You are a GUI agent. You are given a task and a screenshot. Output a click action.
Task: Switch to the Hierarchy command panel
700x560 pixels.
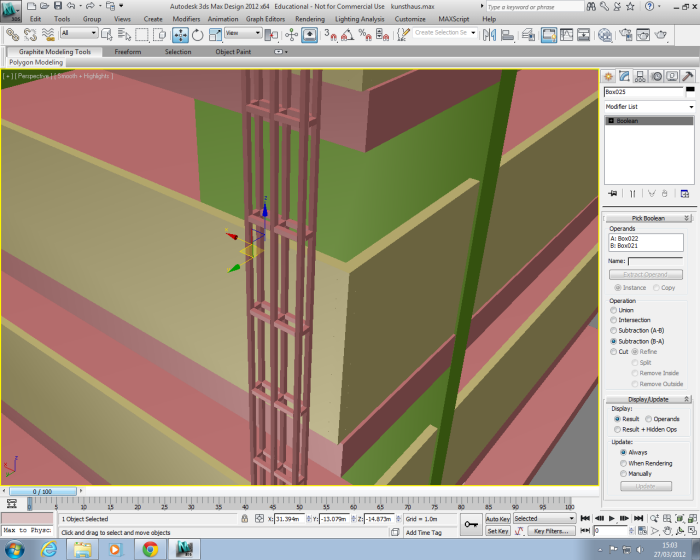tap(640, 76)
